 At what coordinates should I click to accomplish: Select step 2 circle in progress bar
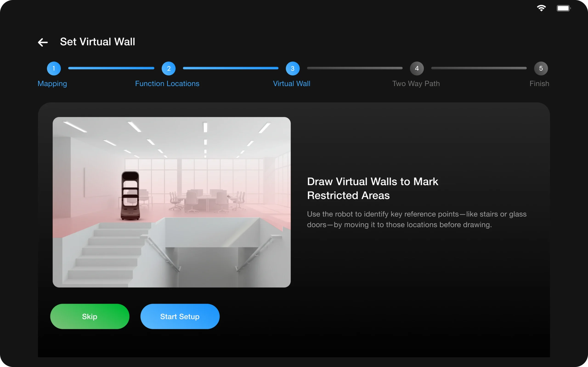pyautogui.click(x=169, y=68)
